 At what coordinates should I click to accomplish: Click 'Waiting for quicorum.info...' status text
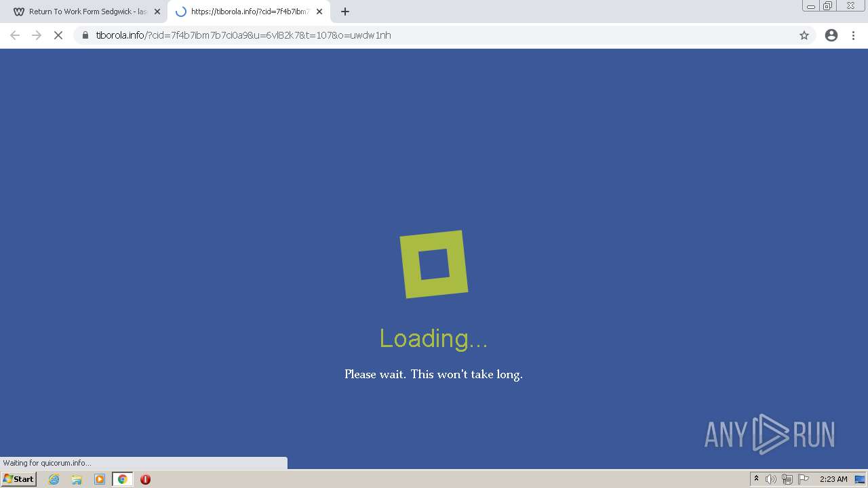click(x=47, y=463)
